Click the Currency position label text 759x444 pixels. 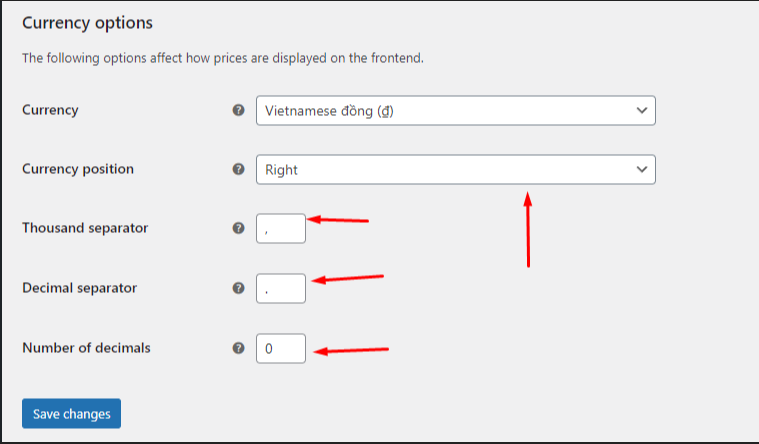[x=77, y=169]
